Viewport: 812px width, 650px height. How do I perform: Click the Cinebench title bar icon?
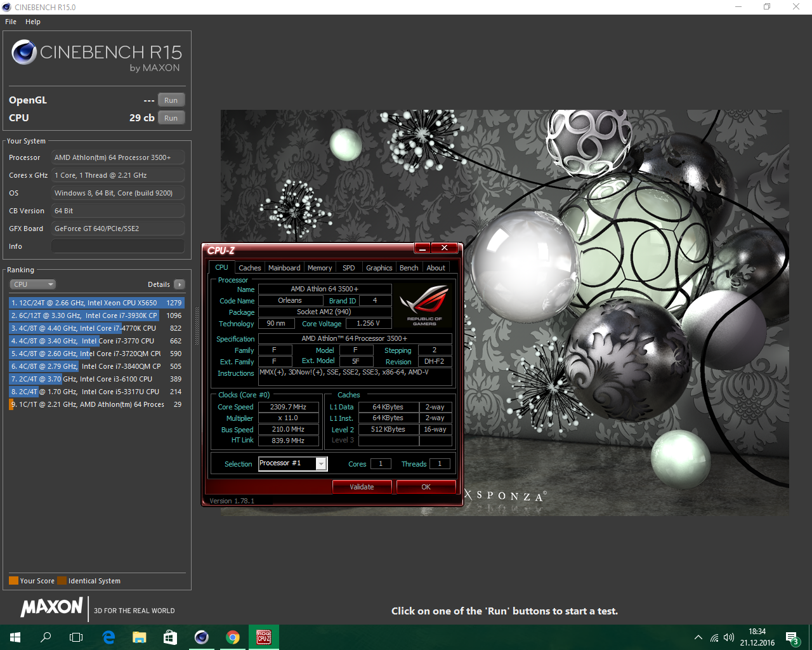click(7, 7)
